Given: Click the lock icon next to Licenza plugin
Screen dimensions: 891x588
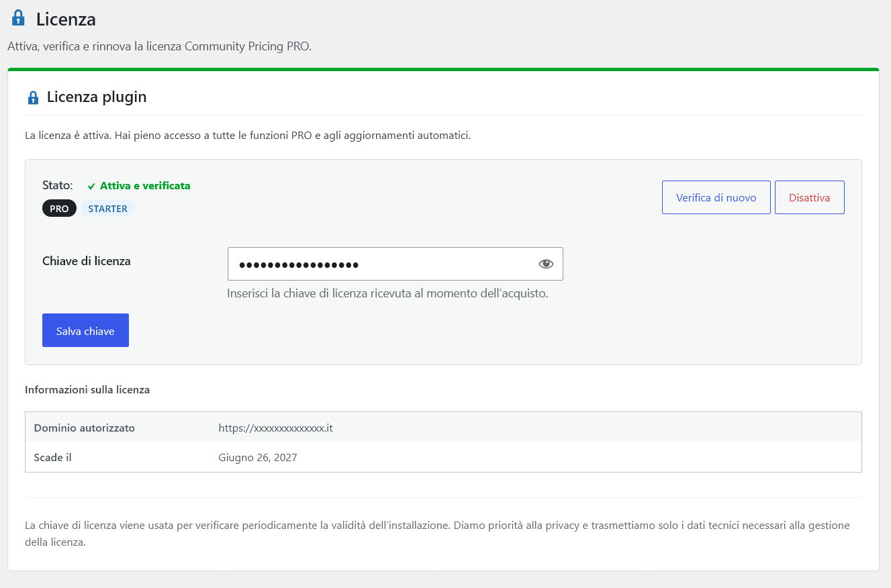Looking at the screenshot, I should pos(33,98).
